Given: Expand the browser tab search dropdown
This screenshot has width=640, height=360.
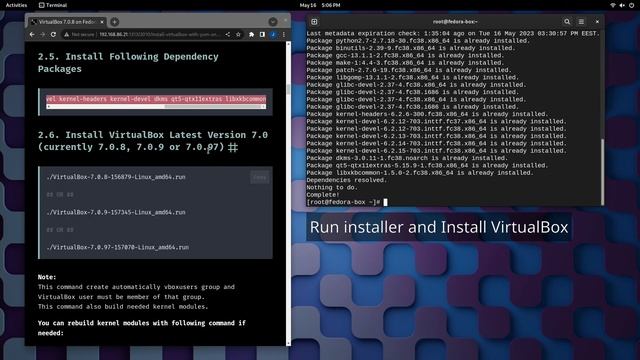Looking at the screenshot, I should pos(273,22).
